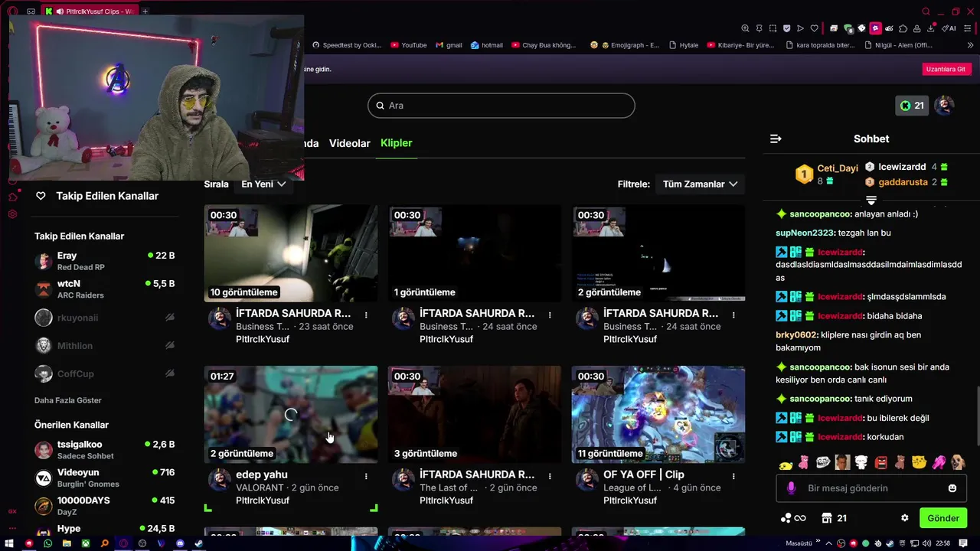Click the purple microphone icon in chat input
This screenshot has height=551, width=980.
pyautogui.click(x=791, y=488)
